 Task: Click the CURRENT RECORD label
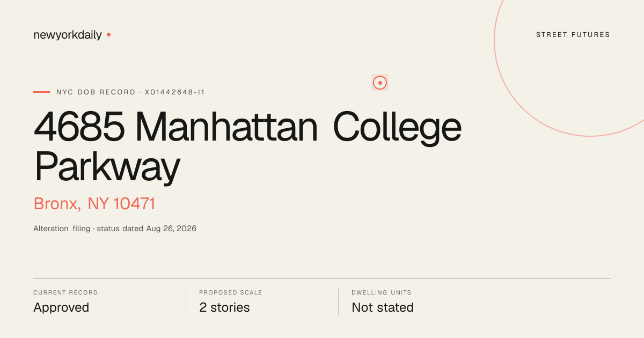click(65, 293)
